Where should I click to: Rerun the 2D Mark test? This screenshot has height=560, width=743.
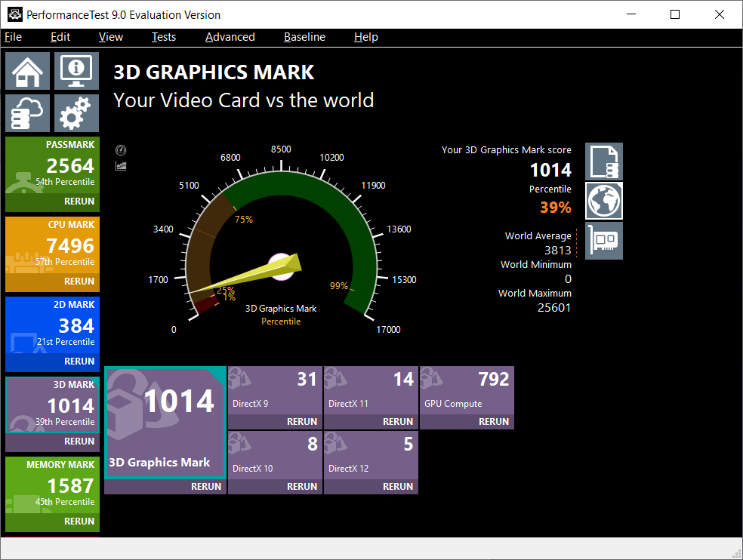pyautogui.click(x=79, y=362)
